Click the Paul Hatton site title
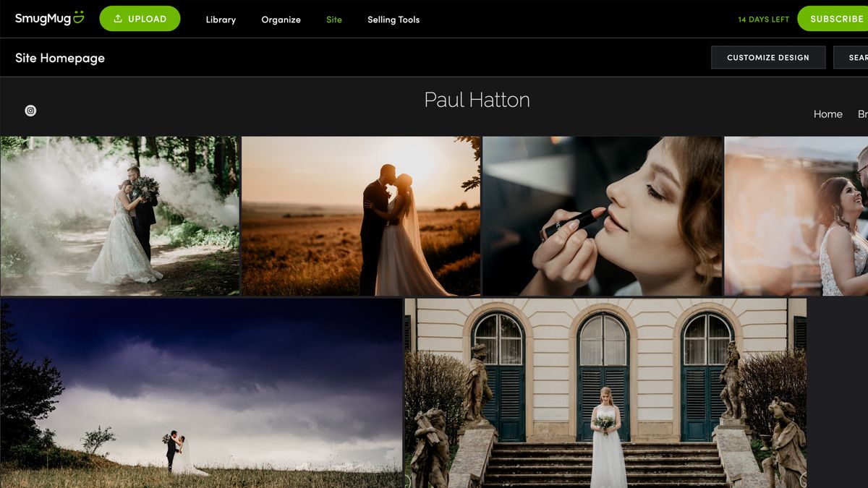Image resolution: width=868 pixels, height=488 pixels. (477, 100)
